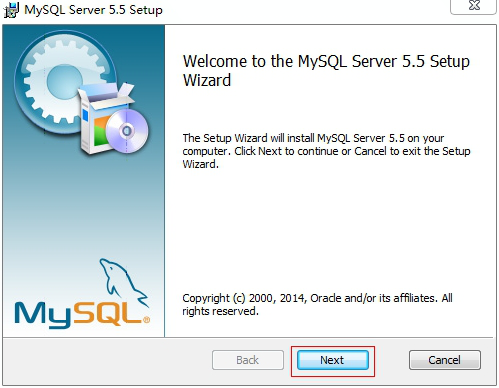Click the disabled Back button

tap(248, 360)
